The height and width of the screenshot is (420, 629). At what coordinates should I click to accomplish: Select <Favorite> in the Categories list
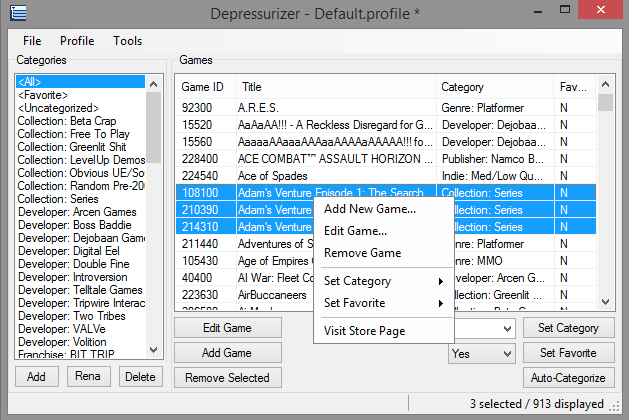(x=43, y=94)
